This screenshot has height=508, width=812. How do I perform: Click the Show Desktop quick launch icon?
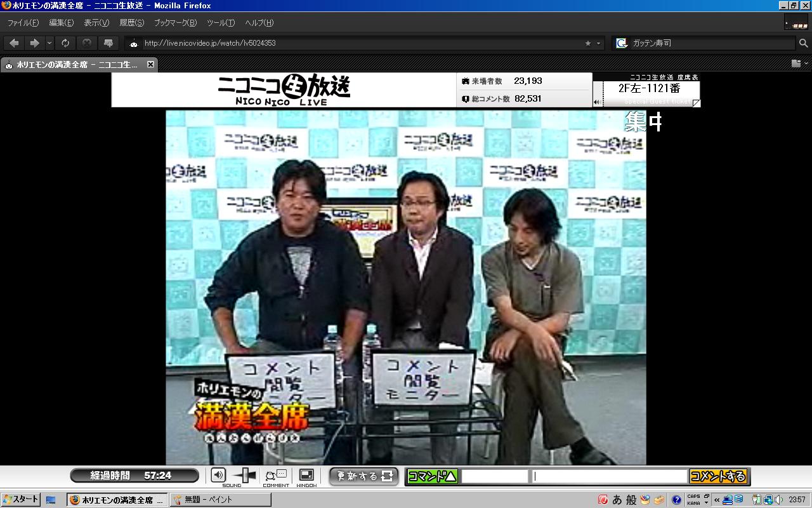(51, 500)
